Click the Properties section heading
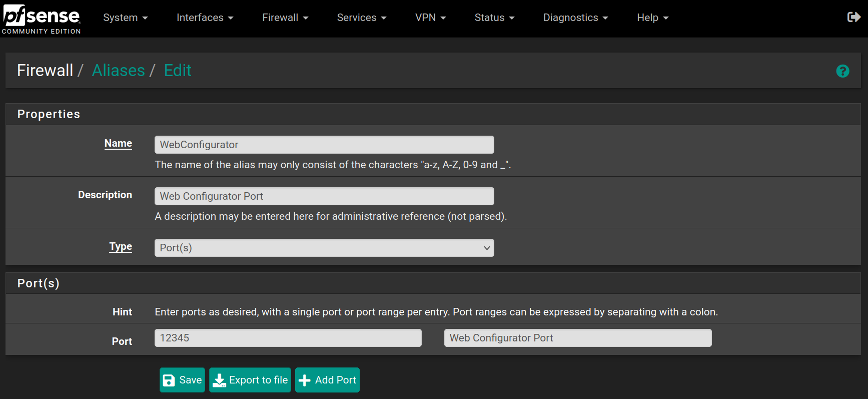The width and height of the screenshot is (868, 399). pos(49,114)
